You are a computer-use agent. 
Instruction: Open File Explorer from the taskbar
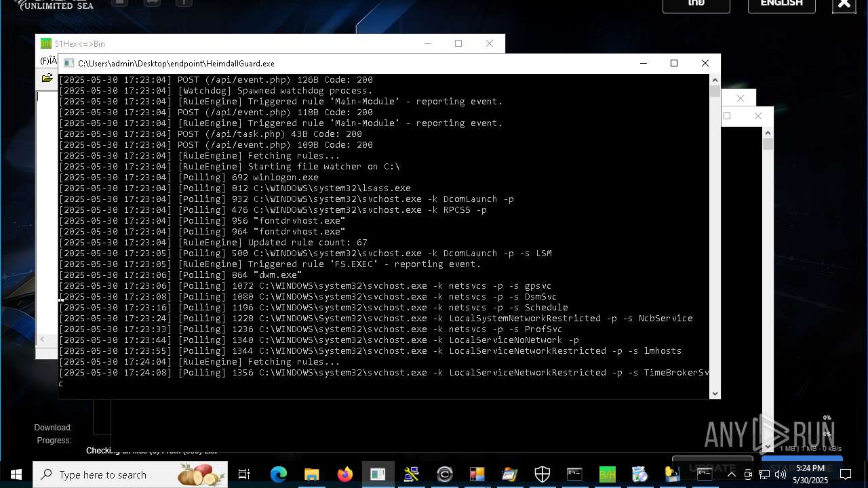coord(311,474)
